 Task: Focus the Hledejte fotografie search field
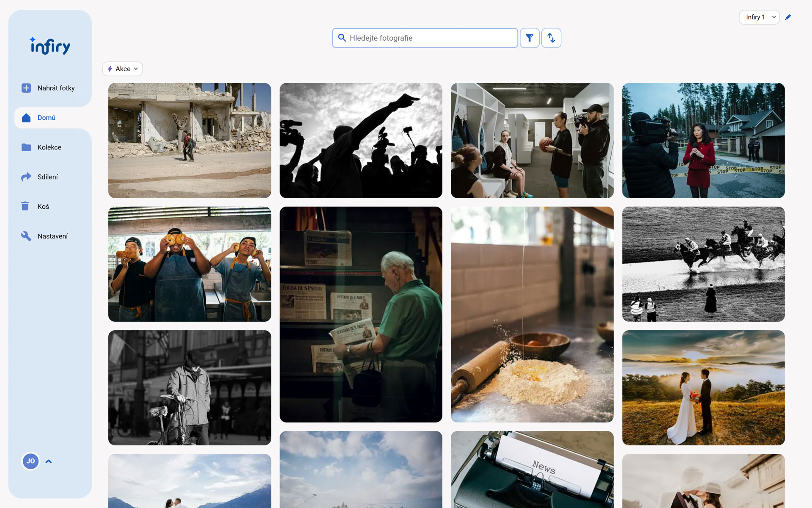[425, 38]
